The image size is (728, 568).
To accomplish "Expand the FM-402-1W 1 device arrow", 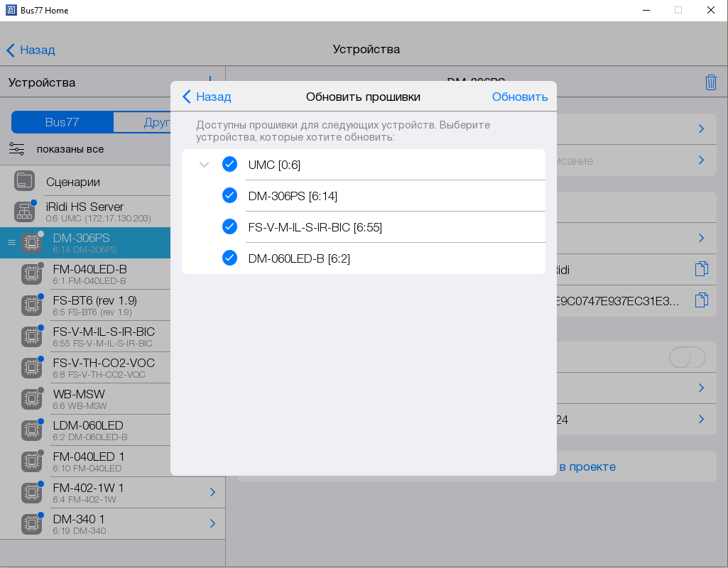I will tap(212, 493).
